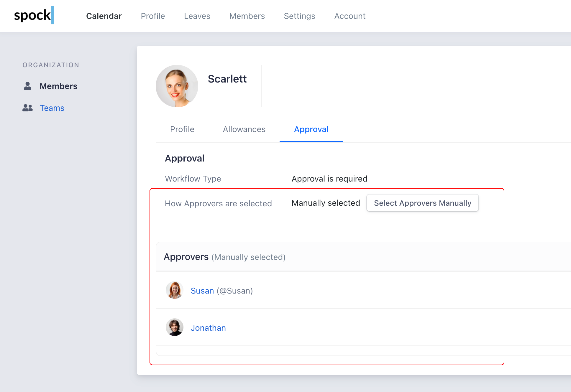Go to Profile in top navigation
This screenshot has width=571, height=392.
tap(153, 16)
